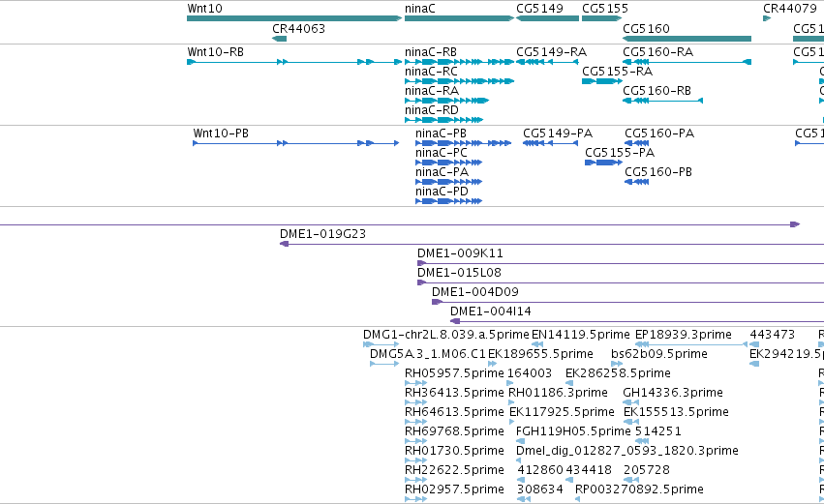This screenshot has height=504, width=824.
Task: Select the bs62b09.5prime EST
Action: (x=617, y=364)
